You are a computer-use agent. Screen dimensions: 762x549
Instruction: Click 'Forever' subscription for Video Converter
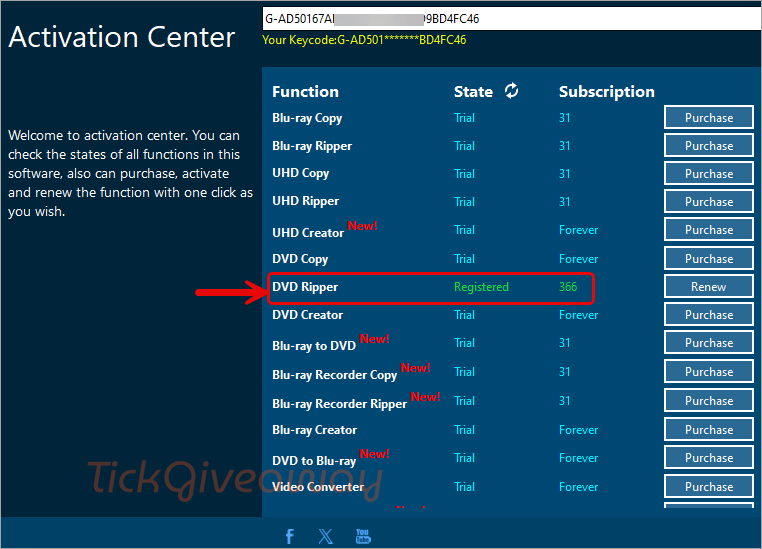(x=578, y=486)
